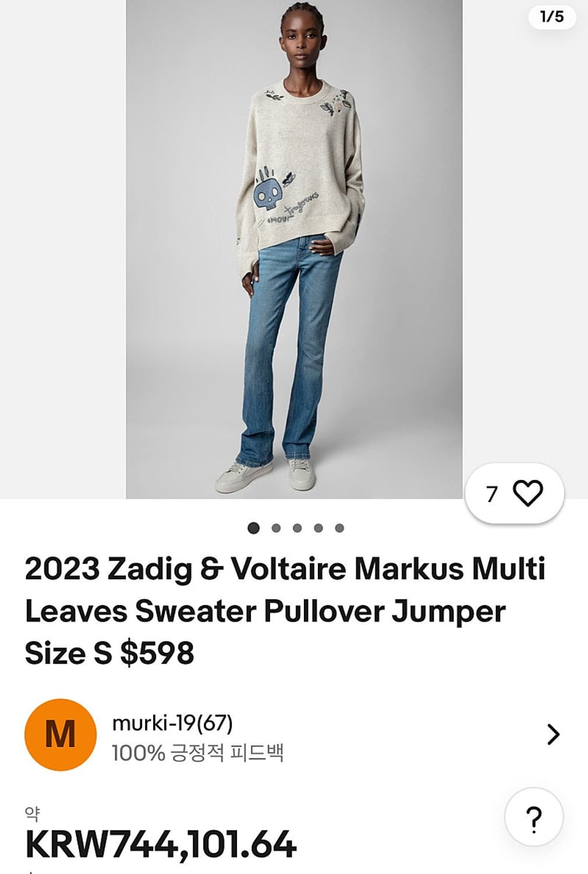Jump to second image pagination dot
The image size is (588, 874).
(x=276, y=528)
